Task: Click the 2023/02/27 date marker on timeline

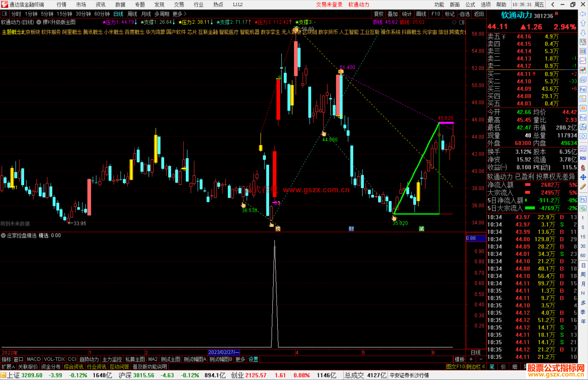Action: point(223,352)
